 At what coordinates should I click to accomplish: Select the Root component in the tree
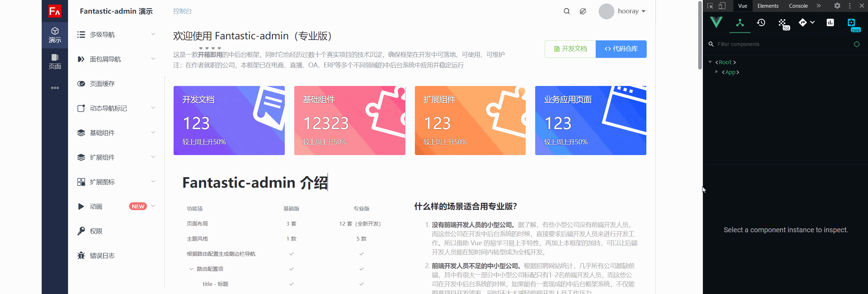pos(726,62)
